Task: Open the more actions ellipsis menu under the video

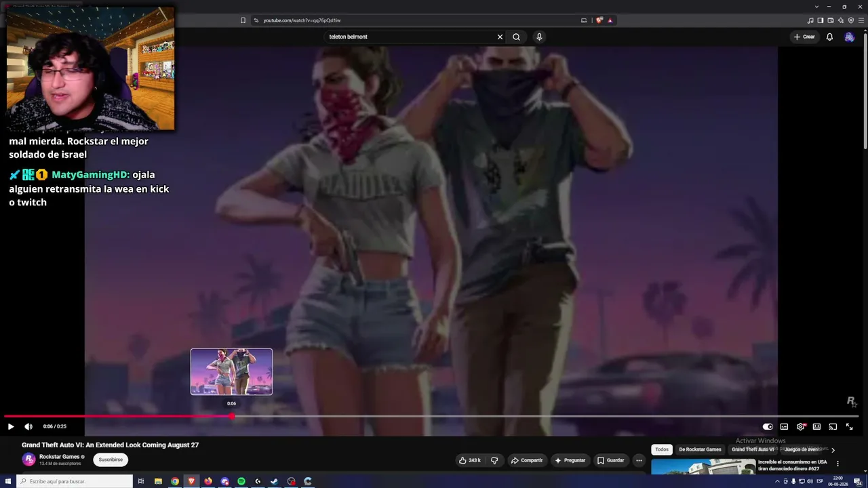Action: click(639, 460)
